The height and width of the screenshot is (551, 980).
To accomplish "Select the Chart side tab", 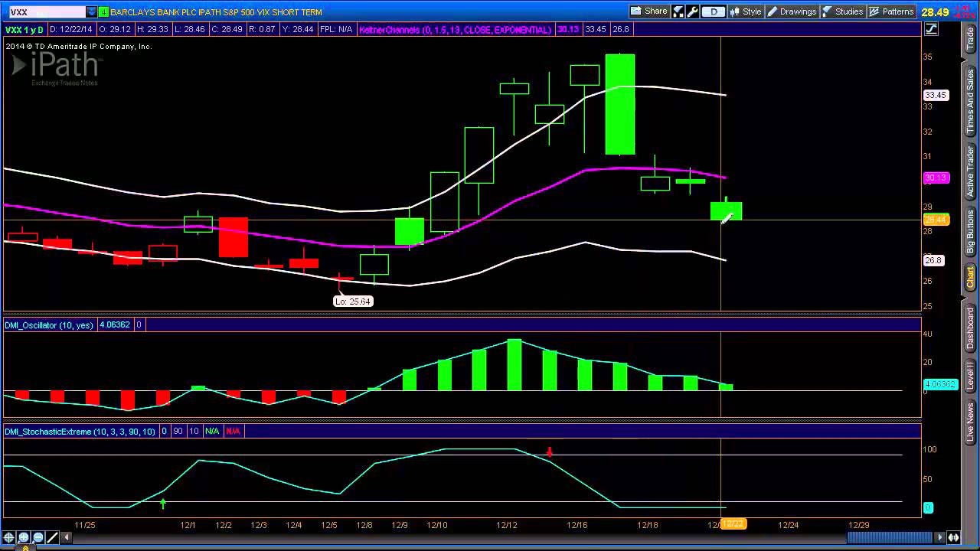I will coord(970,277).
